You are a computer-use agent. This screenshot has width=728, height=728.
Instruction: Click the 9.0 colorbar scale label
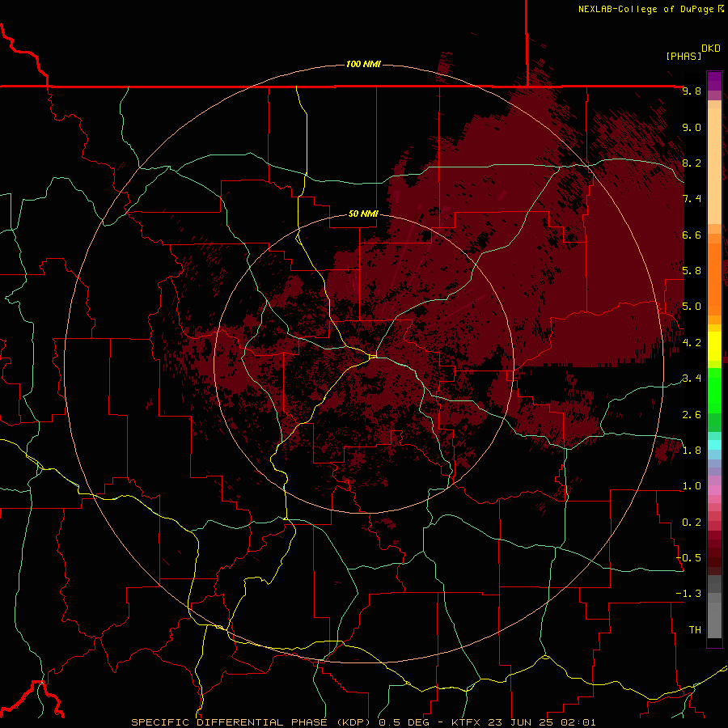click(692, 127)
